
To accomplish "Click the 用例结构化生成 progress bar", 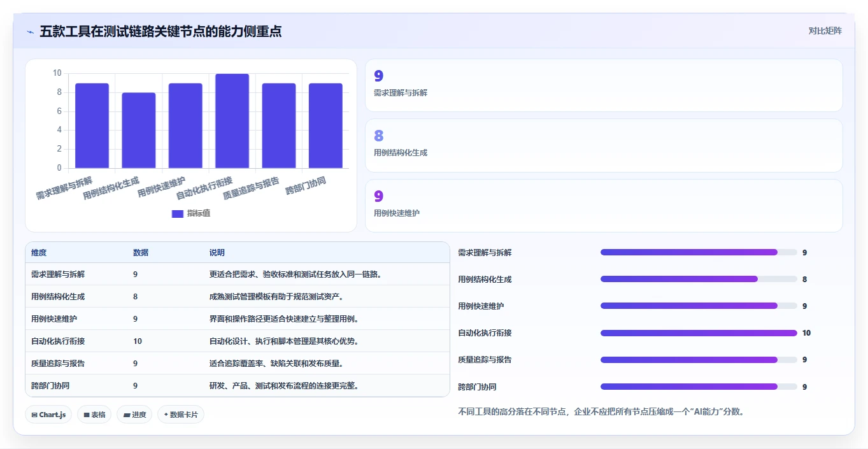I will [x=699, y=279].
